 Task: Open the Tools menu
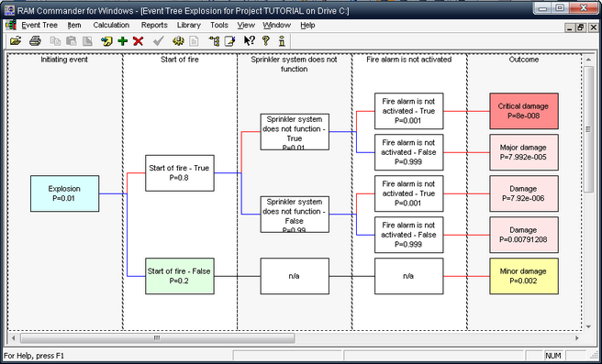(219, 26)
